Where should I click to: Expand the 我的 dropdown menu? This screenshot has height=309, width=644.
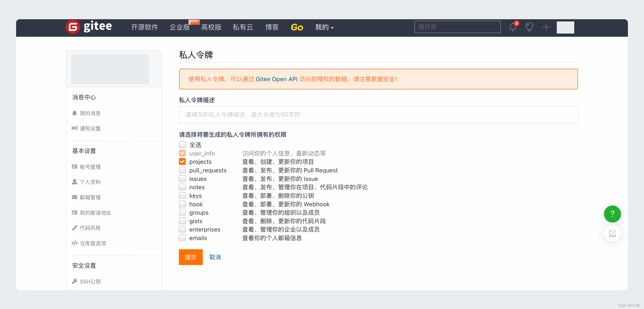pyautogui.click(x=324, y=27)
